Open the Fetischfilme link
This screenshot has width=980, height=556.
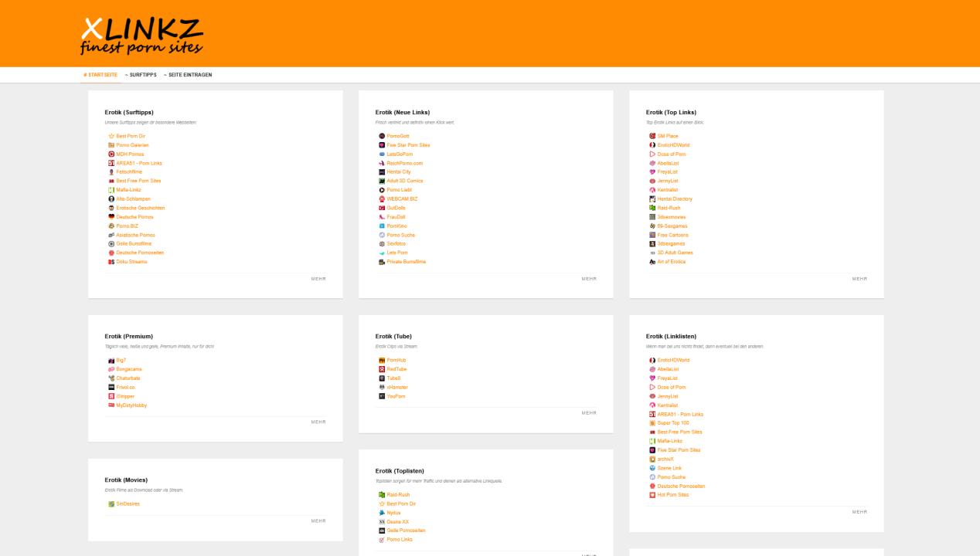click(x=129, y=172)
